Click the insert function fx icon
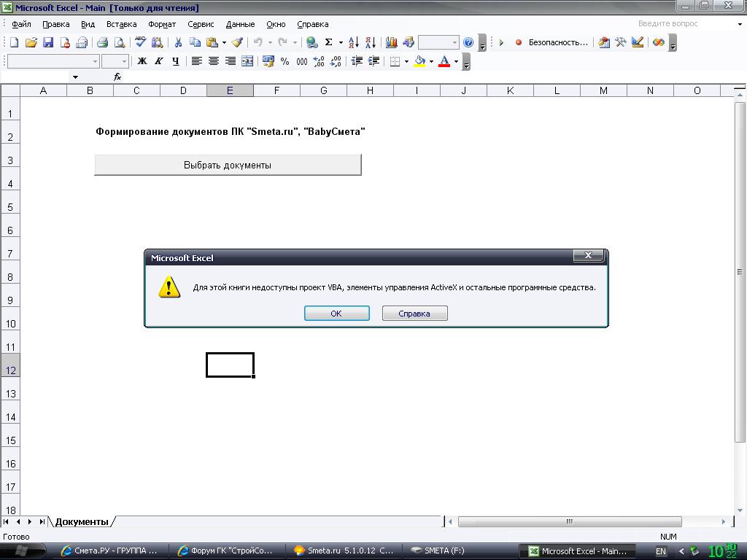The image size is (747, 560). pos(117,77)
